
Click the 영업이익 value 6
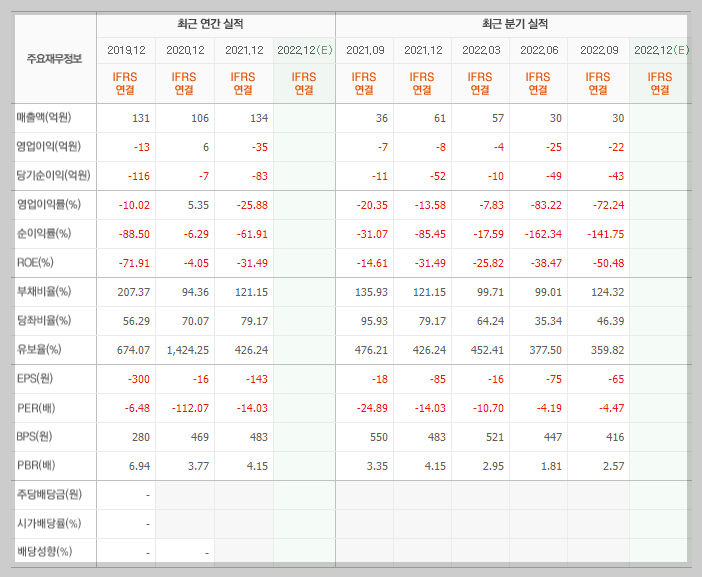coord(206,147)
